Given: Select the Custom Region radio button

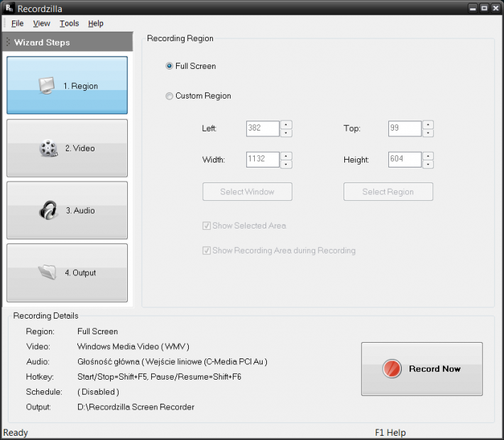Looking at the screenshot, I should (x=169, y=96).
